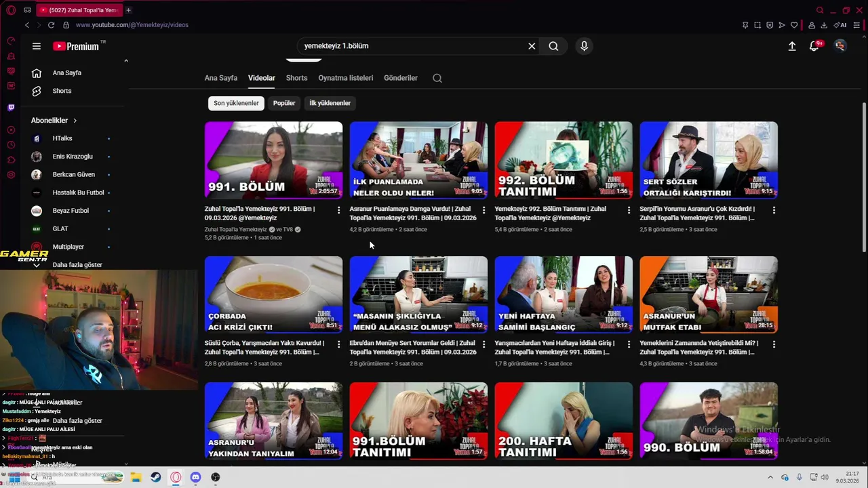The height and width of the screenshot is (488, 868).
Task: Open options for Yemeklerini Zamanında Yetiştirebildi Mi video
Action: tap(774, 344)
